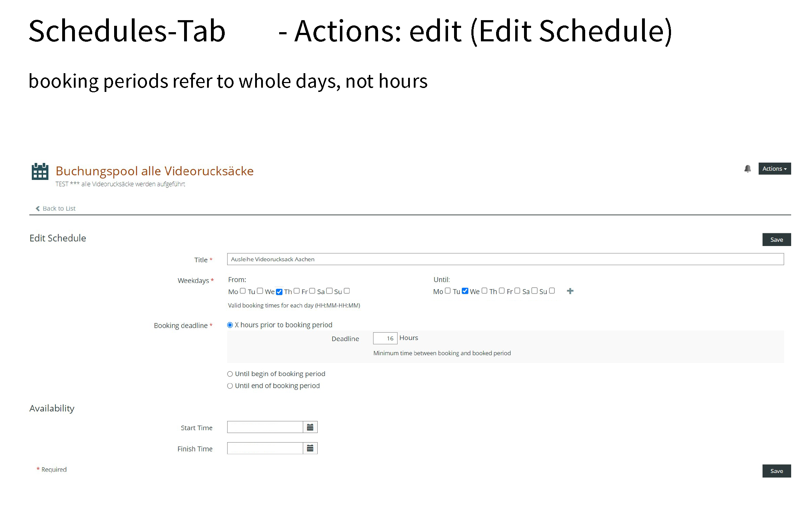812x509 pixels.
Task: Select Until begin of booking period
Action: tap(230, 374)
